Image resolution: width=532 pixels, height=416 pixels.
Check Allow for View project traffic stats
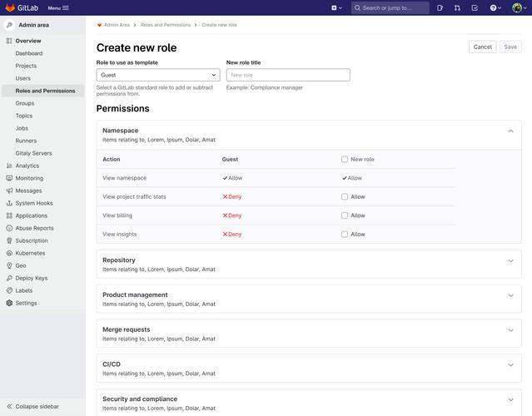(345, 196)
